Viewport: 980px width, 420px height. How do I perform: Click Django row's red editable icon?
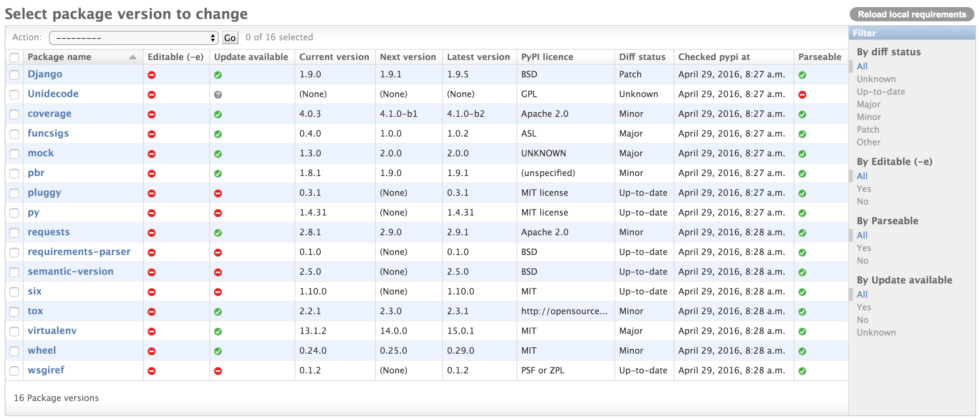point(152,75)
